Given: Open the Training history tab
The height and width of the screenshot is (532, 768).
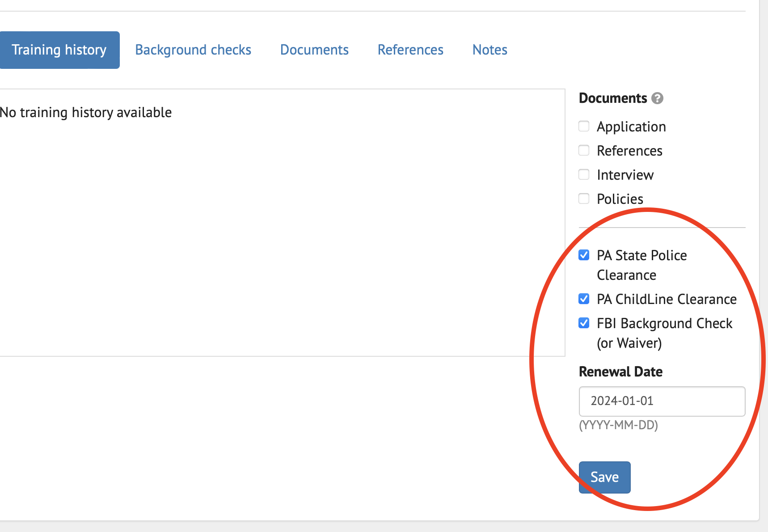Looking at the screenshot, I should tap(59, 50).
